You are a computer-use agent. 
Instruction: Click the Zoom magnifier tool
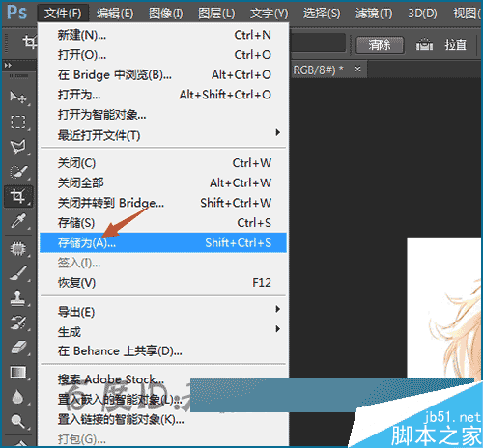(x=18, y=421)
